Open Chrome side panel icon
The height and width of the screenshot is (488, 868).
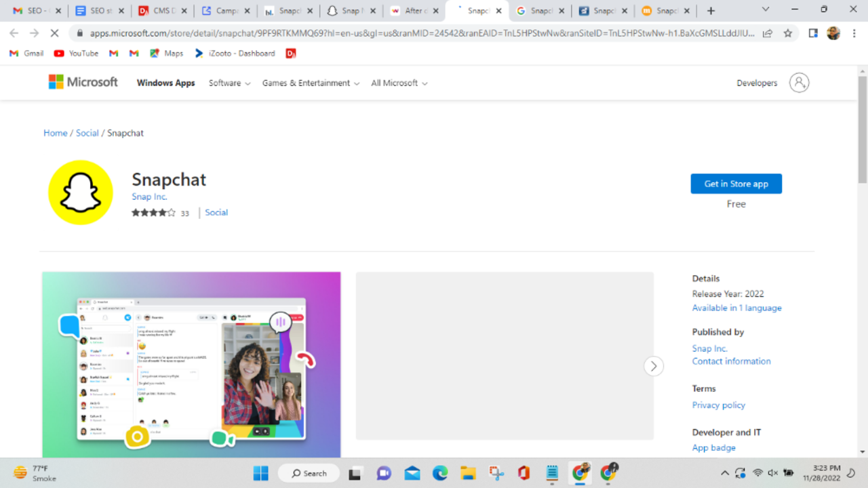pyautogui.click(x=813, y=33)
